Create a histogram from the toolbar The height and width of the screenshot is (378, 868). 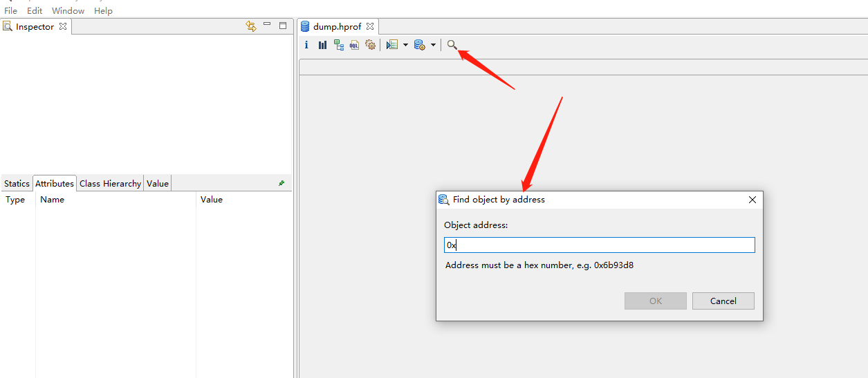tap(322, 45)
